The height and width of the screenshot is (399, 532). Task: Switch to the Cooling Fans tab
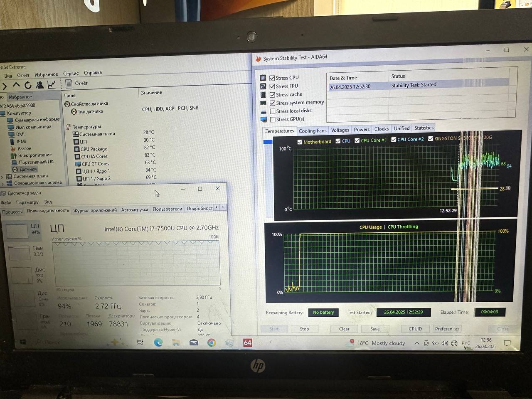tap(313, 131)
